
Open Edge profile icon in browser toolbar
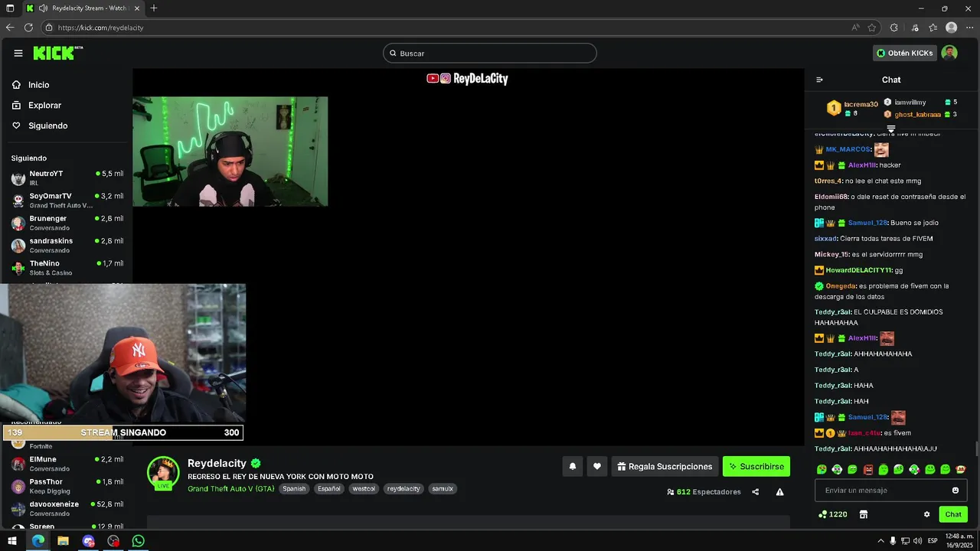[x=951, y=28]
